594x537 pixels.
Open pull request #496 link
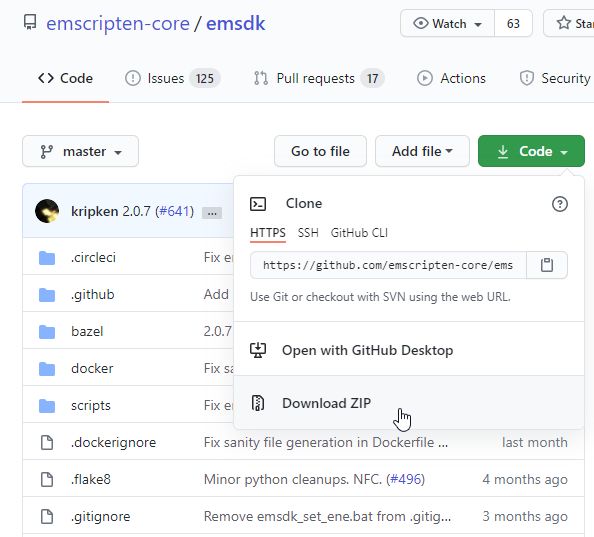405,479
